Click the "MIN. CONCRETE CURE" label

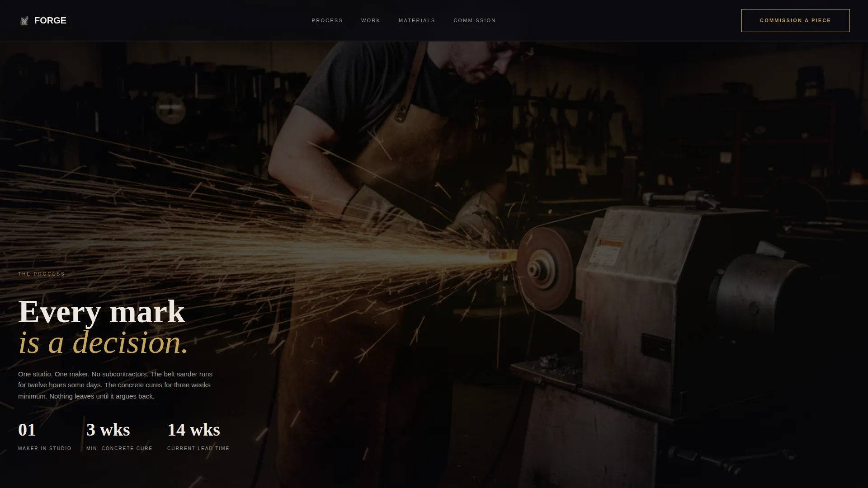(x=119, y=448)
